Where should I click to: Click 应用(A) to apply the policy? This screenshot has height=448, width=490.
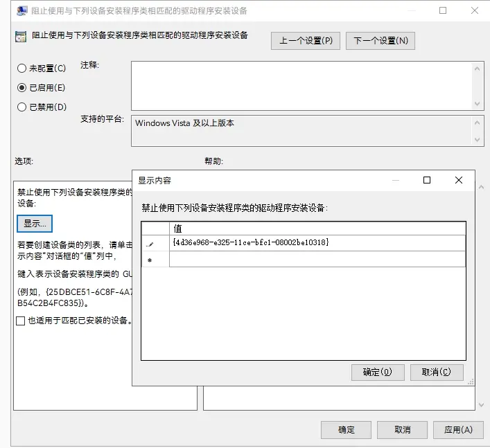(x=457, y=429)
